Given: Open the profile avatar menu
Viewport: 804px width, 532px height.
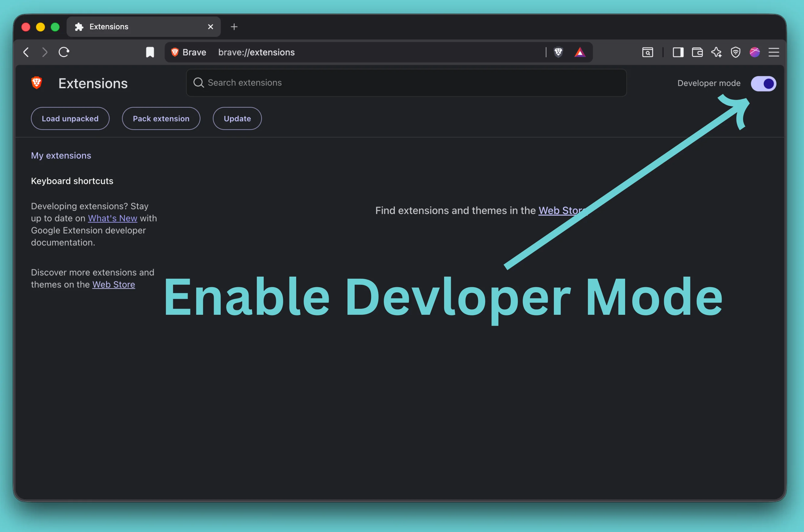Looking at the screenshot, I should (754, 52).
